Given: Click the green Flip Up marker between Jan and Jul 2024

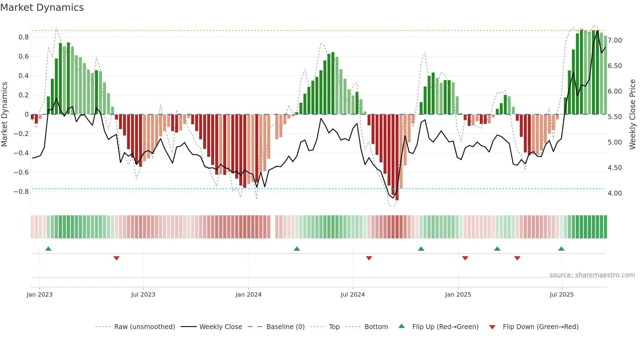Looking at the screenshot, I should click(x=297, y=249).
